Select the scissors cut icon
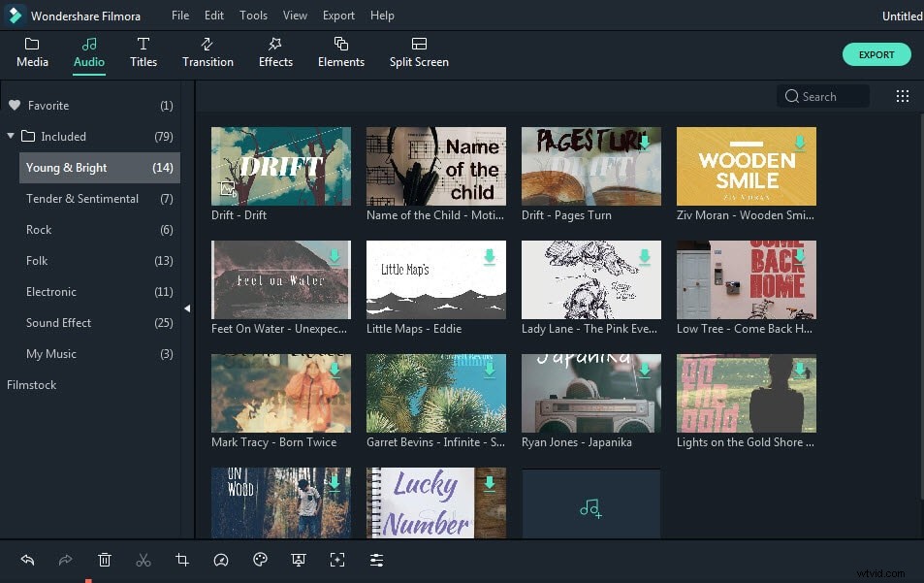Image resolution: width=924 pixels, height=583 pixels. pos(143,560)
